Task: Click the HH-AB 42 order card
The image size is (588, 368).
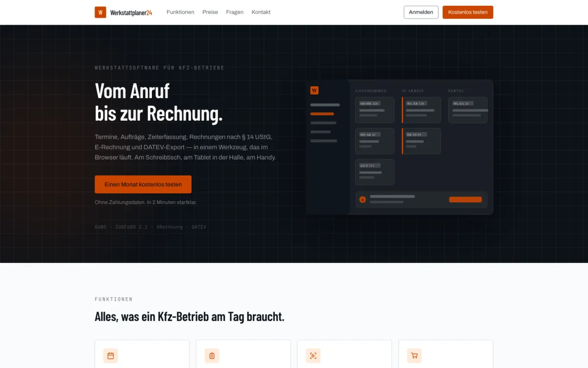Action: [x=375, y=141]
